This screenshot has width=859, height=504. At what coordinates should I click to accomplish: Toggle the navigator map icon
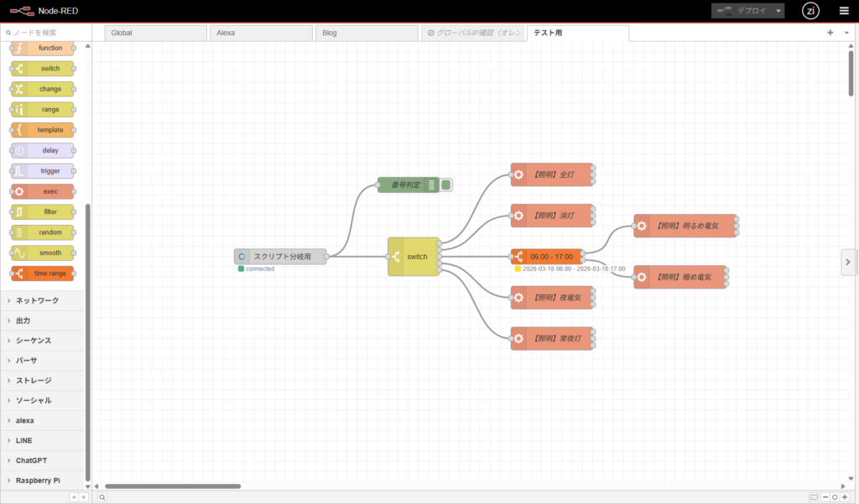click(x=813, y=497)
